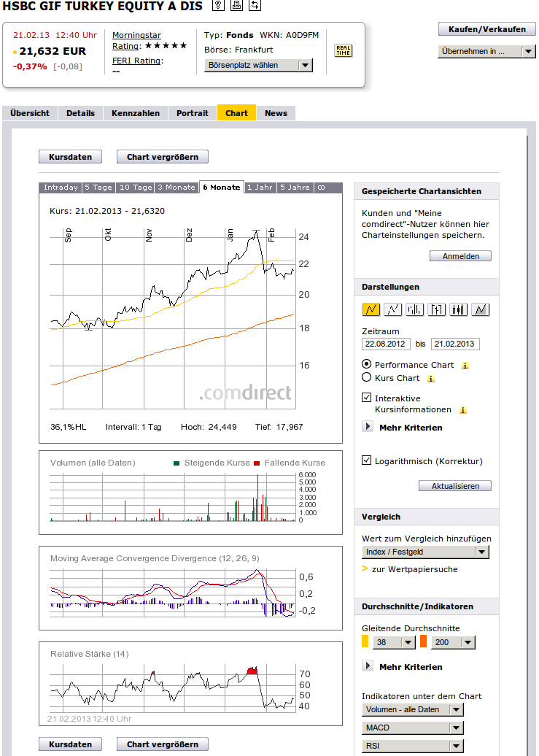Open the 38-day moving average dropdown

pyautogui.click(x=394, y=641)
